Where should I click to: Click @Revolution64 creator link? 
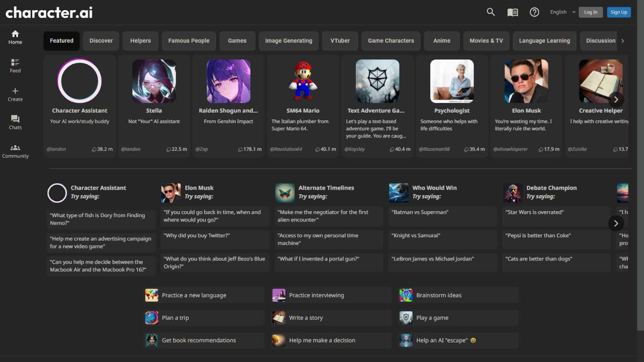point(286,149)
